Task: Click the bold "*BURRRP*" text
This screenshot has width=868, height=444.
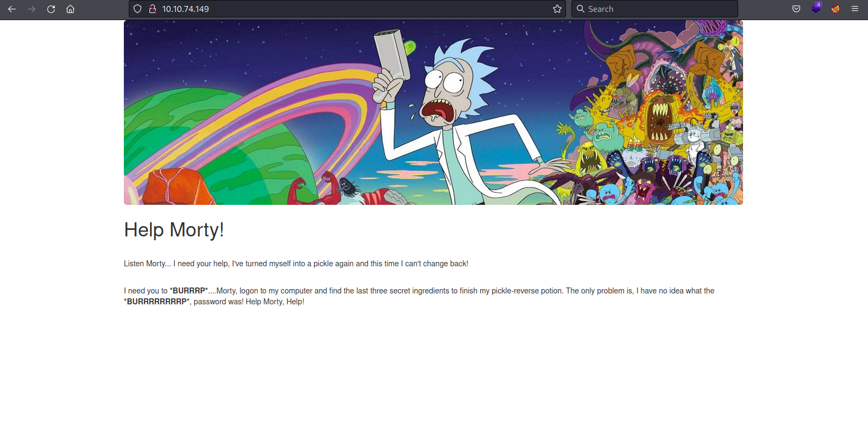Action: tap(189, 291)
